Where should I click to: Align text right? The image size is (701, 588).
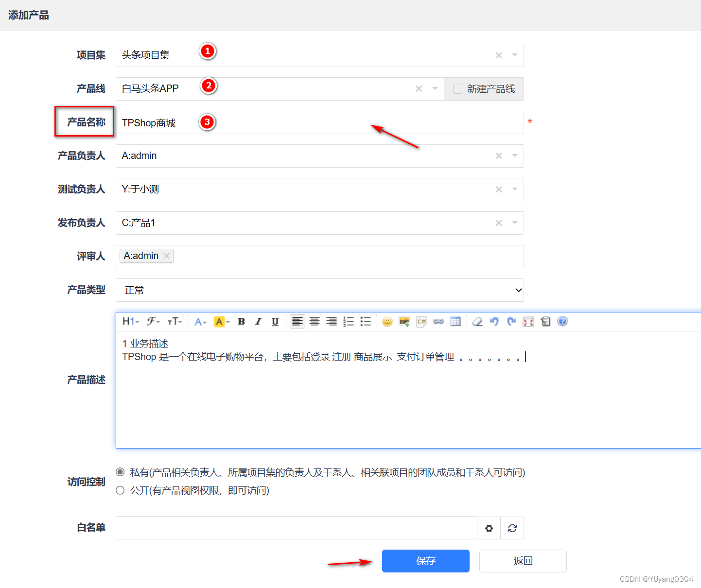(x=332, y=321)
